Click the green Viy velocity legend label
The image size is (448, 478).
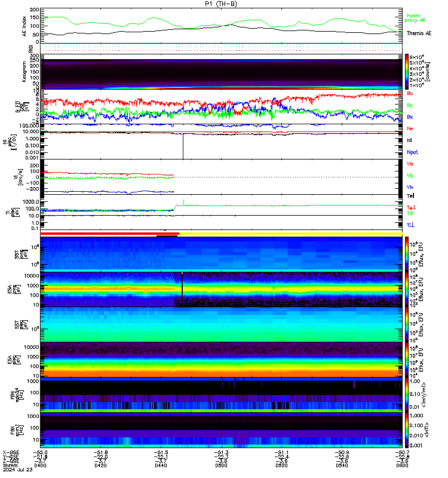[410, 176]
